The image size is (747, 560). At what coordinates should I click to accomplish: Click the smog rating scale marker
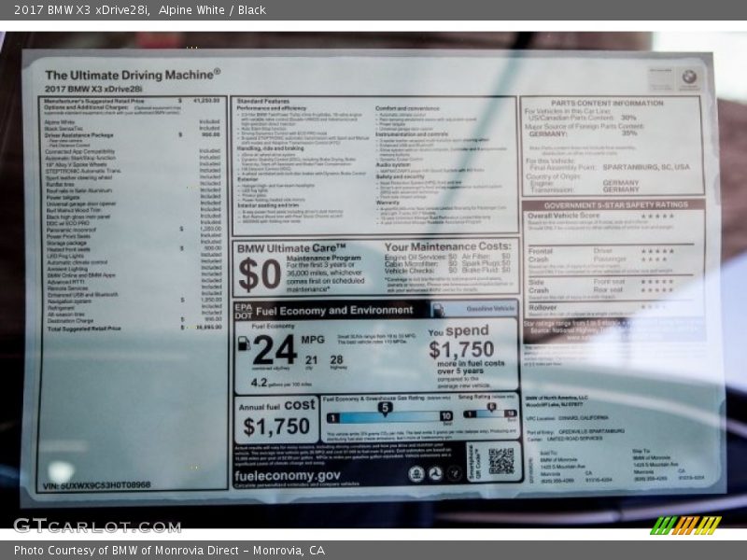tap(491, 407)
